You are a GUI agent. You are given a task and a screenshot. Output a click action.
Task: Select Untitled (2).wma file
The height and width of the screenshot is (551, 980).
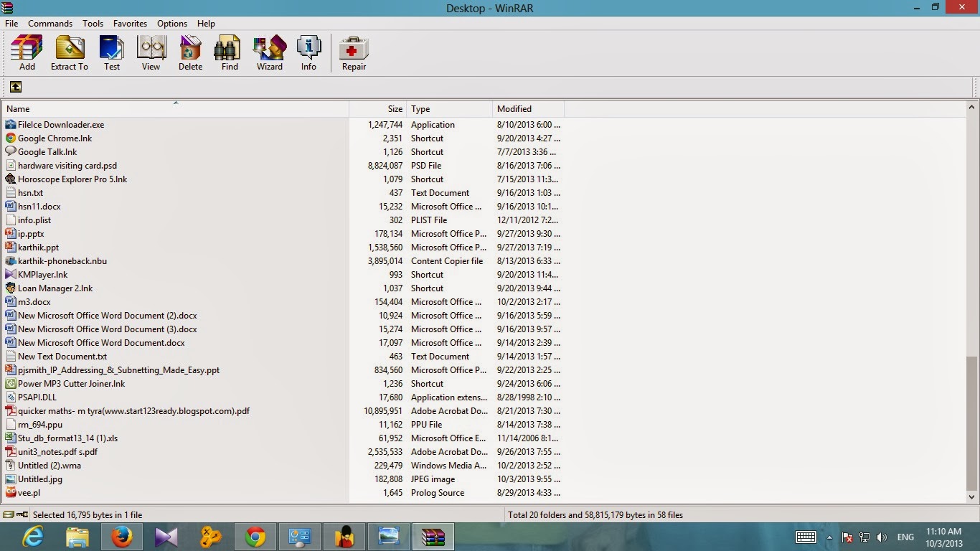click(x=50, y=466)
